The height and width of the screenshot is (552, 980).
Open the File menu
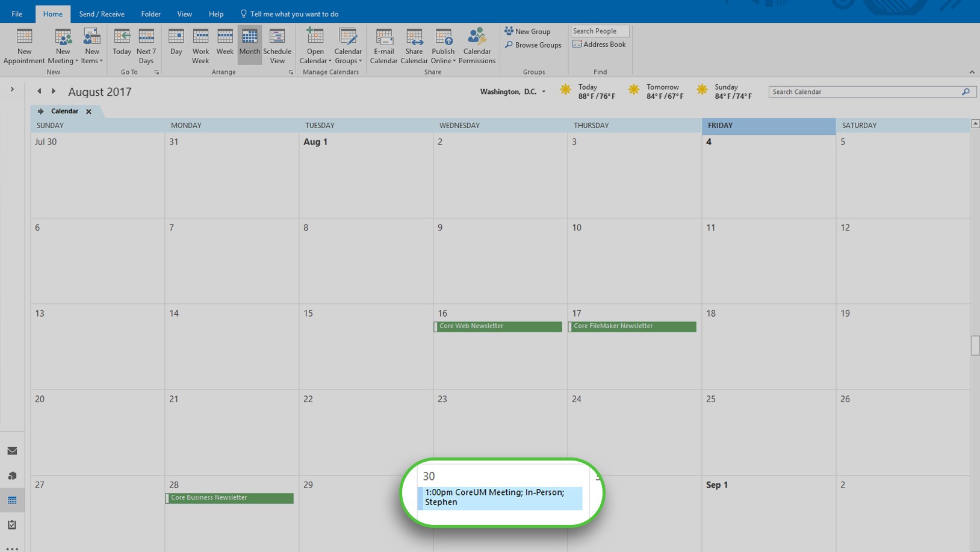(x=17, y=14)
